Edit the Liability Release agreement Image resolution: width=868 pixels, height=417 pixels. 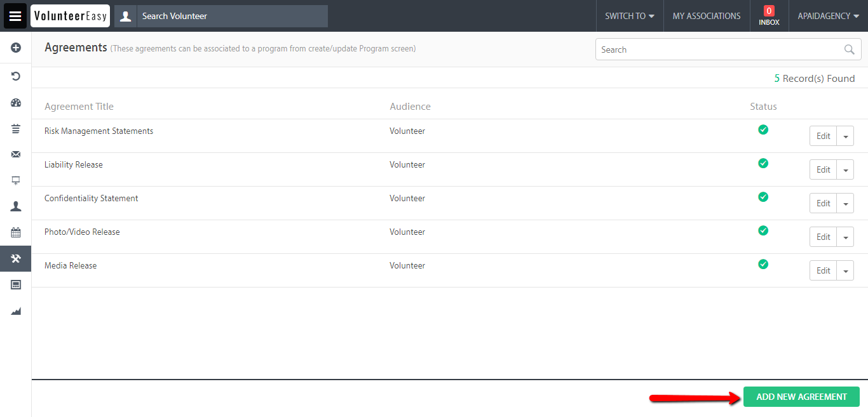click(823, 169)
